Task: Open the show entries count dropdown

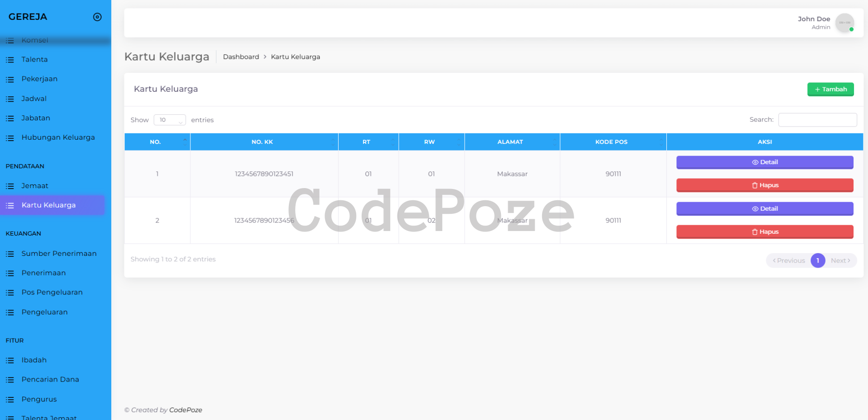Action: pyautogui.click(x=170, y=120)
